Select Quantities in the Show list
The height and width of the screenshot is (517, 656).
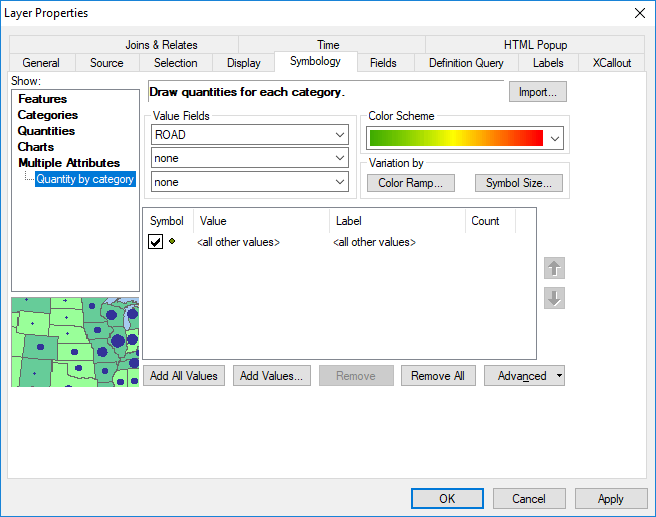[x=46, y=131]
